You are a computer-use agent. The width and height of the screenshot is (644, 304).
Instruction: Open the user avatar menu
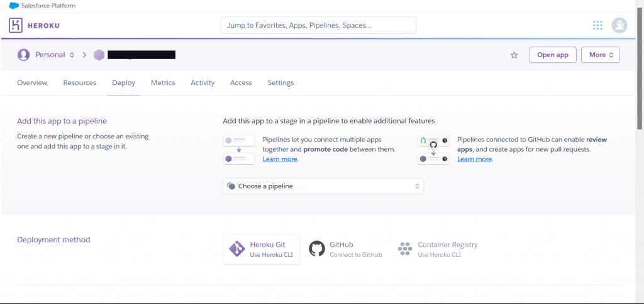619,25
